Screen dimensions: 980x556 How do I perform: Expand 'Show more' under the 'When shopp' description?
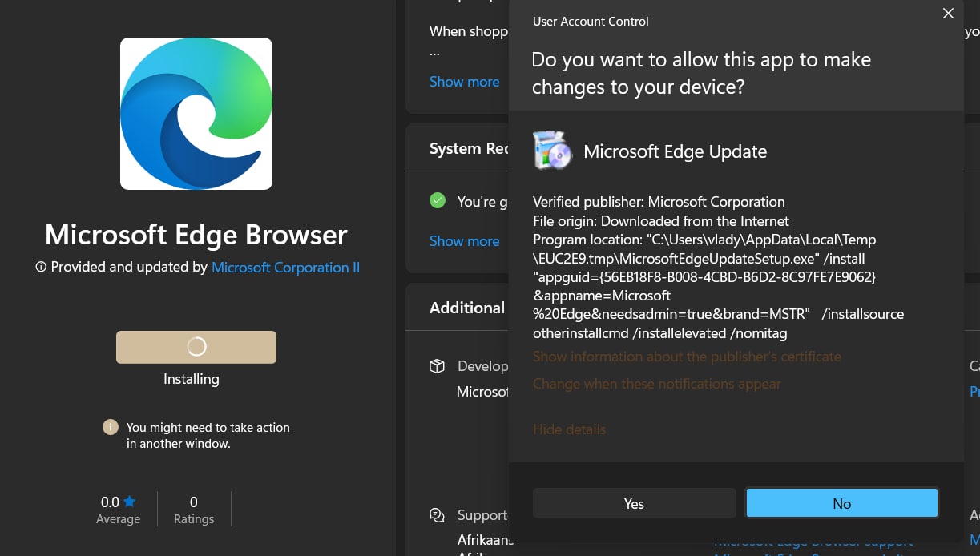464,82
